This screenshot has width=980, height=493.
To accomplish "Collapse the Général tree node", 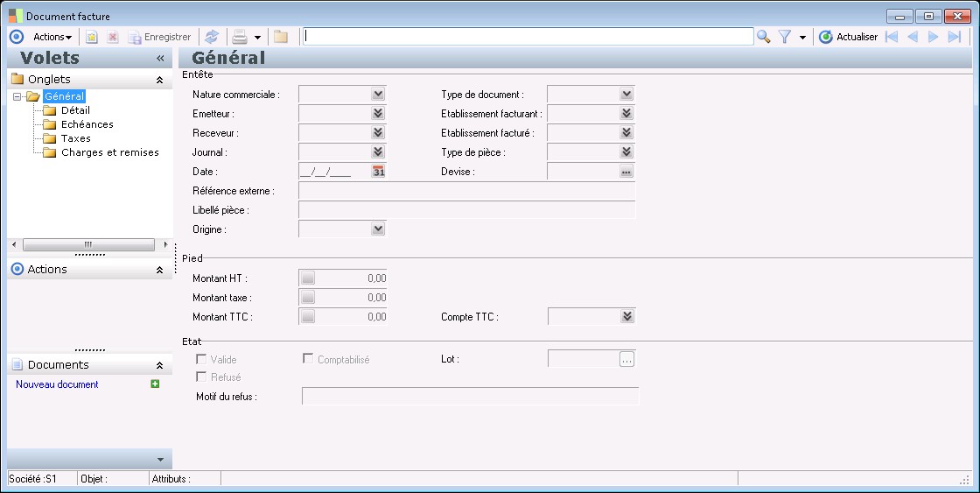I will tap(17, 96).
